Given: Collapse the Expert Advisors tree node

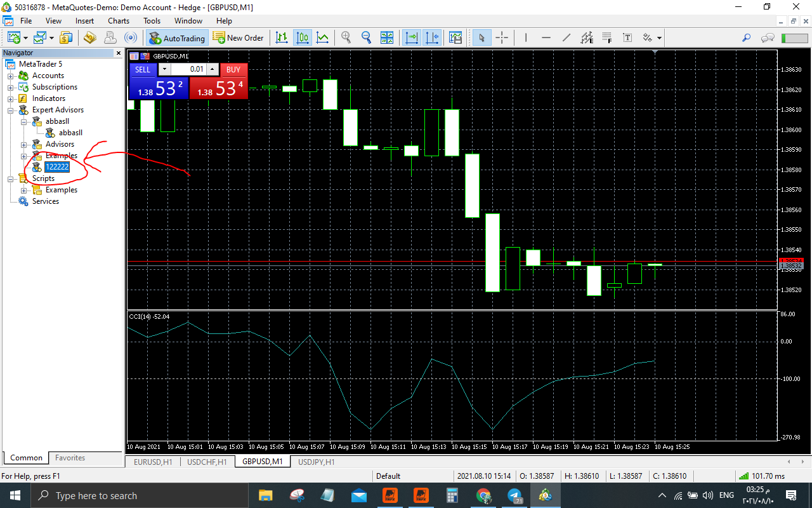Looking at the screenshot, I should 10,110.
